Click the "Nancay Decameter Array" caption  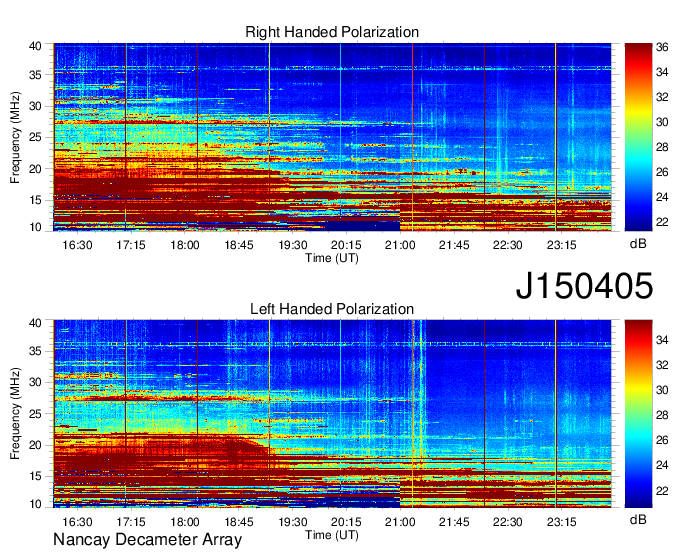[x=147, y=539]
